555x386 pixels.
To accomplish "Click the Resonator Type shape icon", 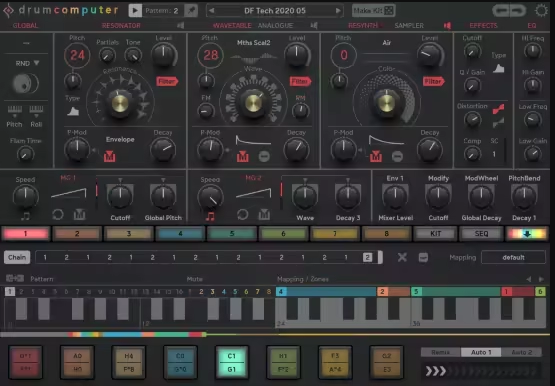I will tap(73, 111).
